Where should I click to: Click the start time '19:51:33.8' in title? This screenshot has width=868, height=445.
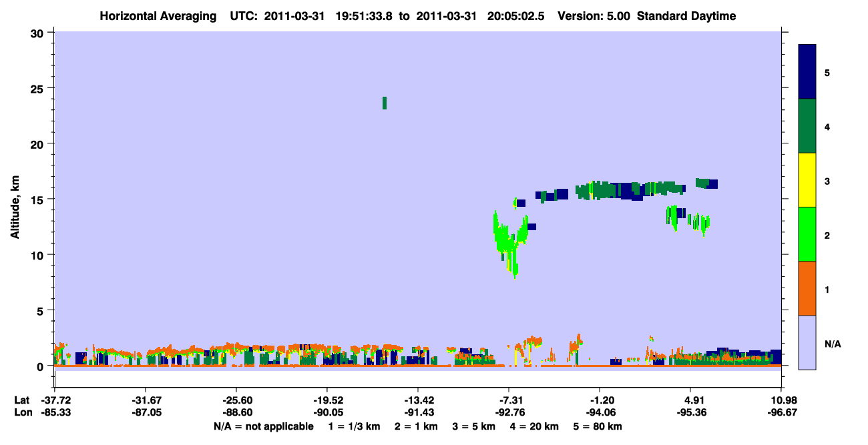pos(364,16)
